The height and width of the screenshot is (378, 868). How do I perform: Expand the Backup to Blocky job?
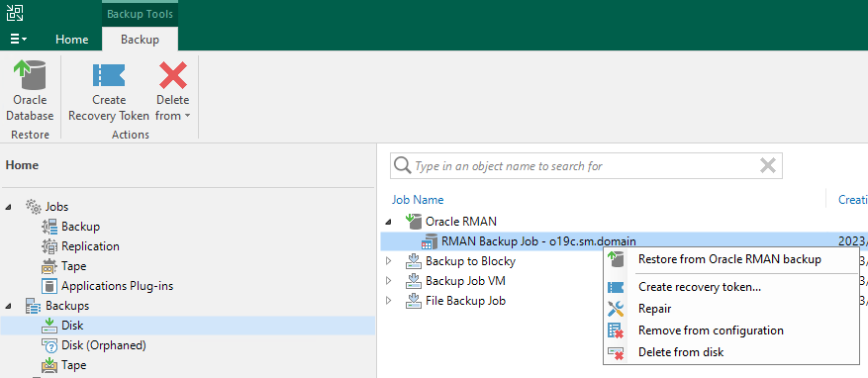click(388, 261)
